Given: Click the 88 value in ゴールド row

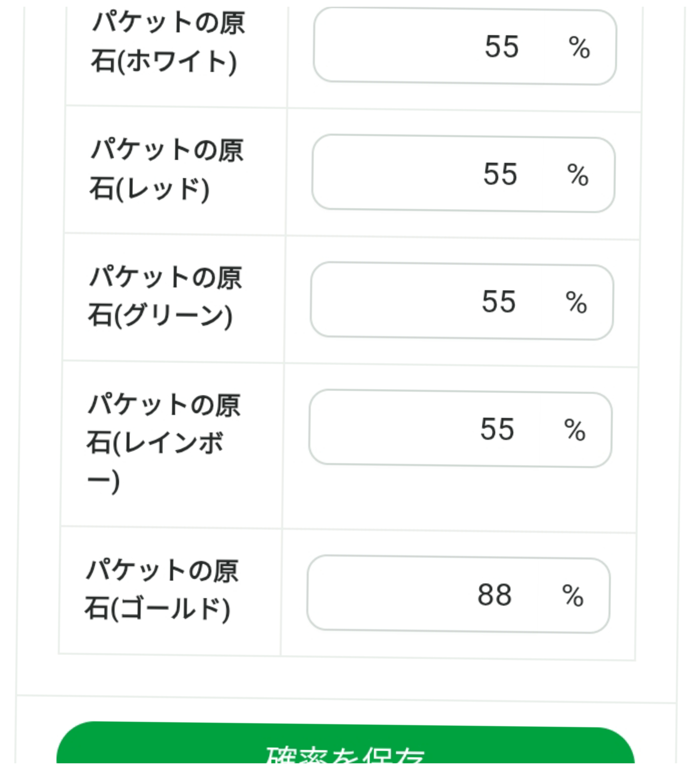Looking at the screenshot, I should pos(495,595).
